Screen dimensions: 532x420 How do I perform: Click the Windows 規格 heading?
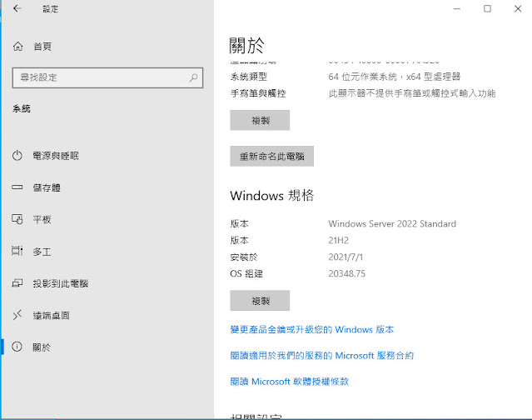(x=272, y=196)
